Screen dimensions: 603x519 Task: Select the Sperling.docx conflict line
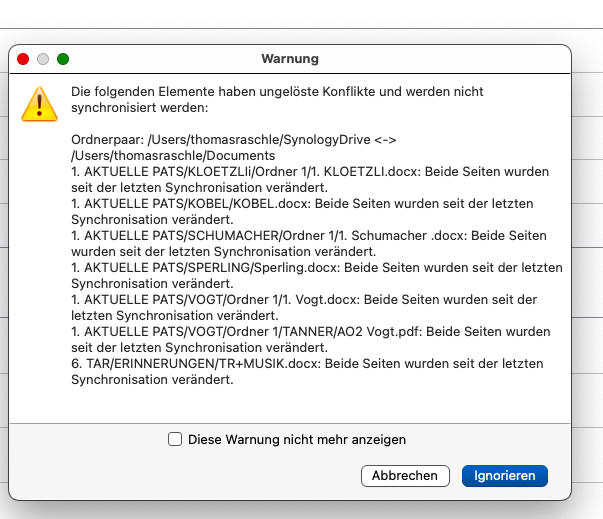(317, 275)
